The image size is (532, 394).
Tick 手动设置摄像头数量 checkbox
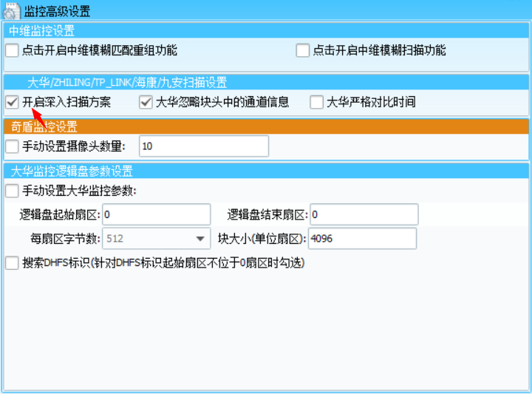[12, 146]
